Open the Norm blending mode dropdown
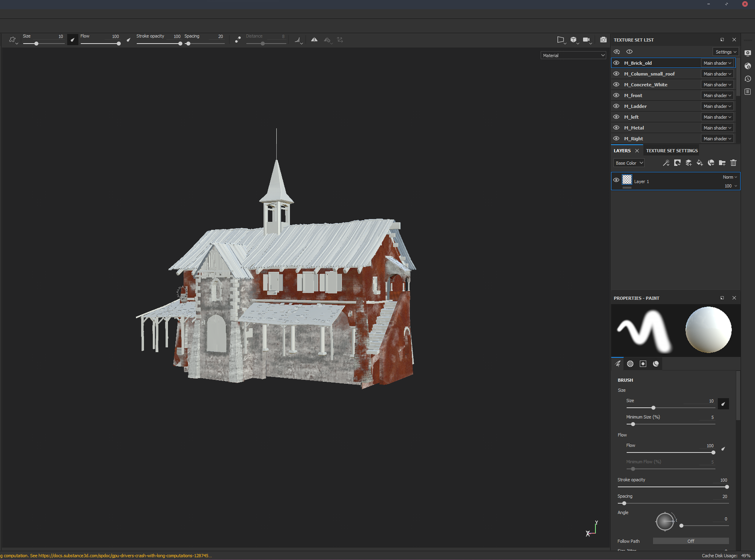755x560 pixels. coord(729,177)
